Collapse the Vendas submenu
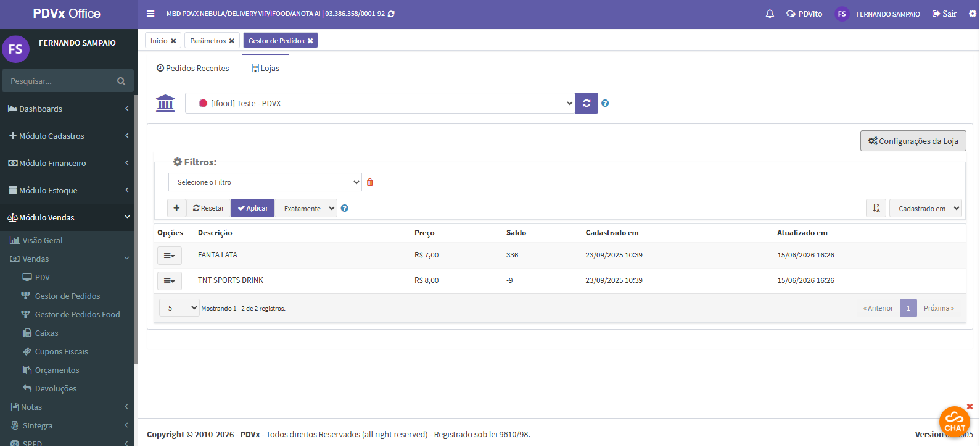 click(x=68, y=259)
